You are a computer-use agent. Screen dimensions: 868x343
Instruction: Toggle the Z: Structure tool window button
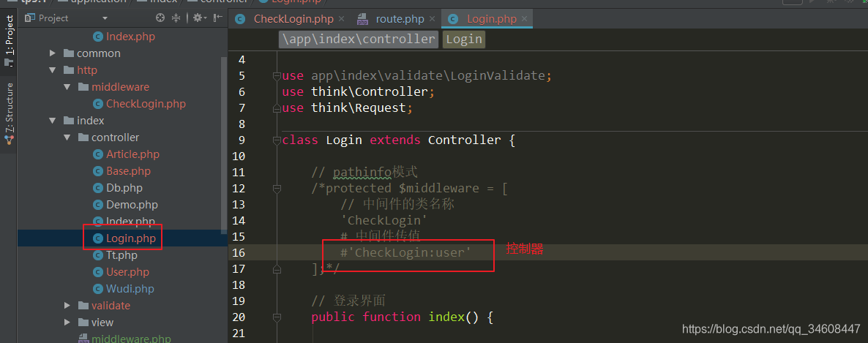coord(9,114)
